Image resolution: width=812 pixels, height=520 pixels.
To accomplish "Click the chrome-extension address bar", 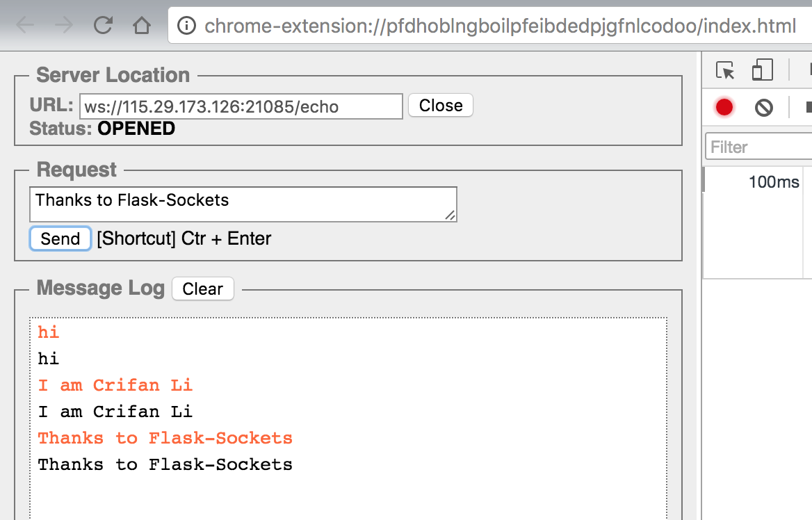I will tap(499, 26).
